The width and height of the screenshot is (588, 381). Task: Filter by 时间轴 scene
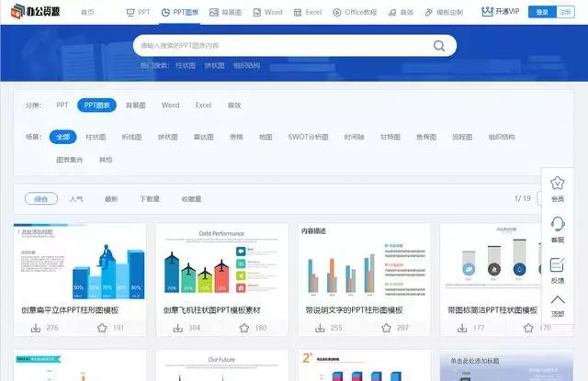pyautogui.click(x=354, y=137)
